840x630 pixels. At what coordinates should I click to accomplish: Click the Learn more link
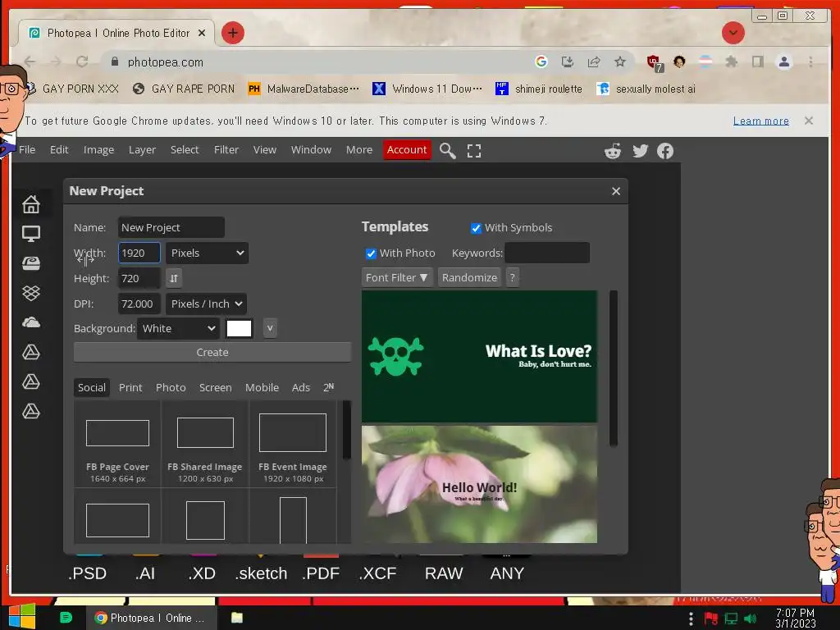760,121
